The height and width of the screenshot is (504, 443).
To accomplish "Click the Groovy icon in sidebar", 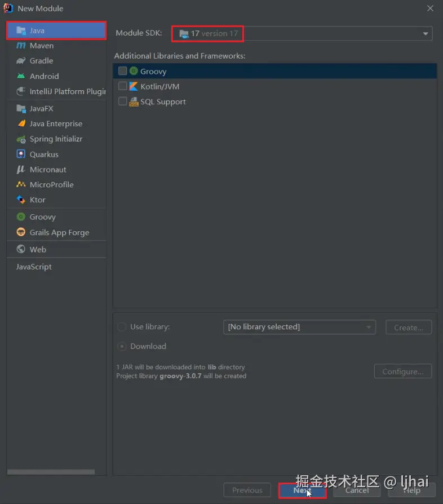I will click(21, 217).
